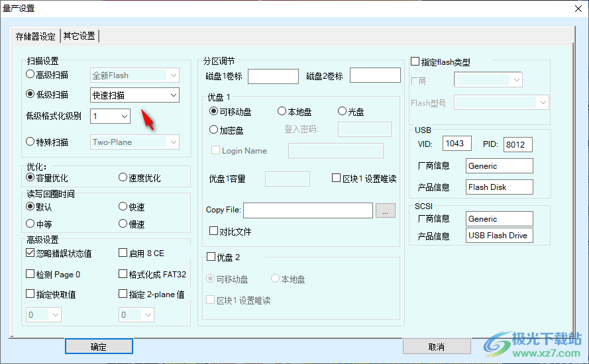Click the Copy File browse button
This screenshot has width=589, height=364.
click(x=386, y=210)
